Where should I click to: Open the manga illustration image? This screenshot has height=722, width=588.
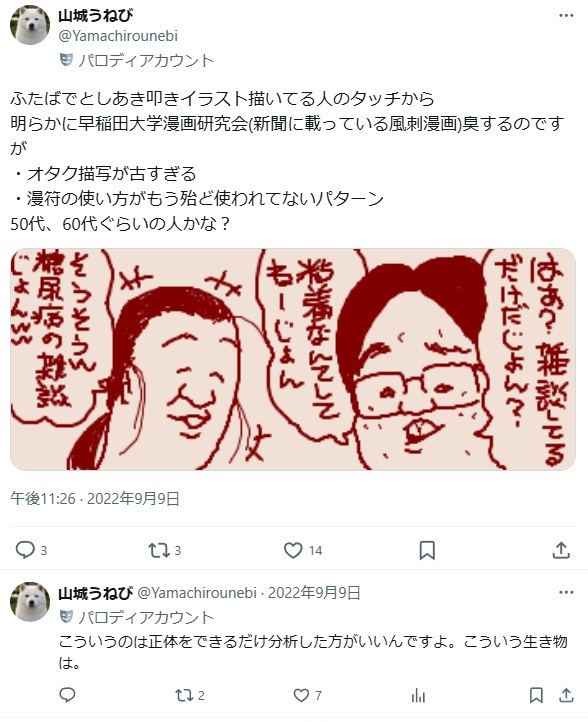293,359
